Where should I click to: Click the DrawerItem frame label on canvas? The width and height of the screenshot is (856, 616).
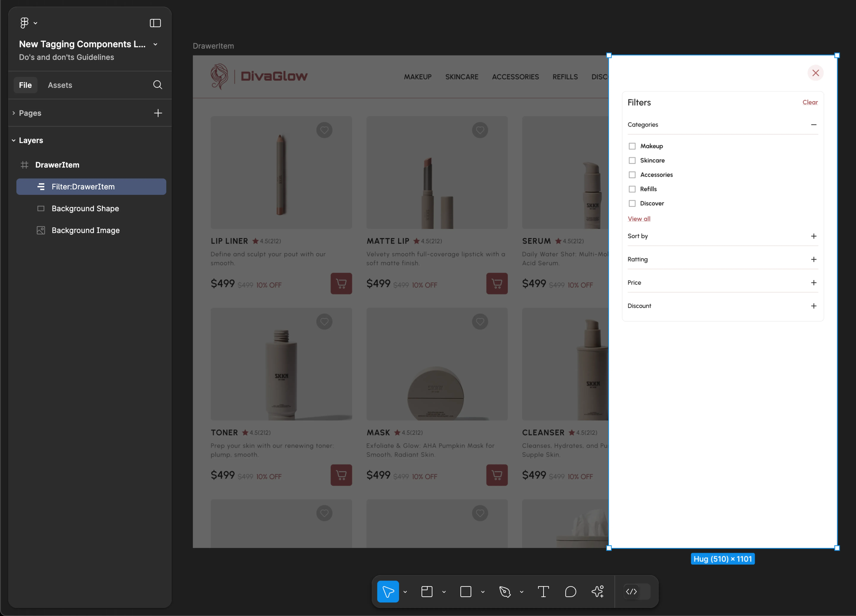(x=213, y=46)
